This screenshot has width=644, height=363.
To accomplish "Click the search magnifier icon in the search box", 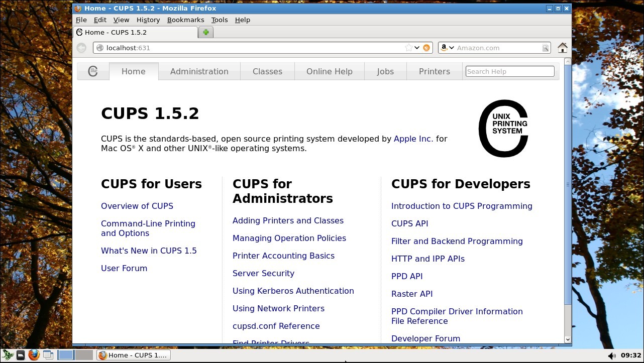I will 545,48.
